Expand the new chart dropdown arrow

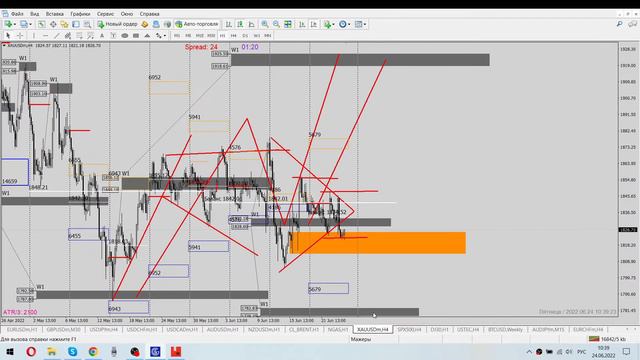tap(14, 24)
